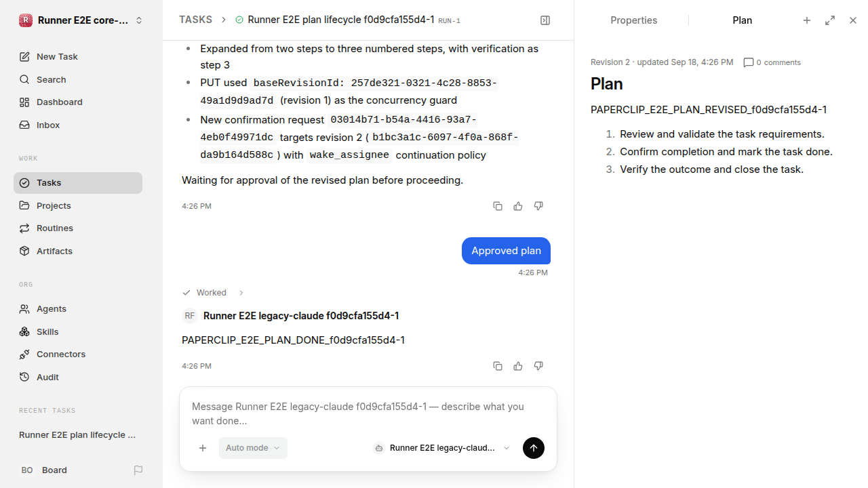Add new item with Plan panel plus

tap(807, 20)
